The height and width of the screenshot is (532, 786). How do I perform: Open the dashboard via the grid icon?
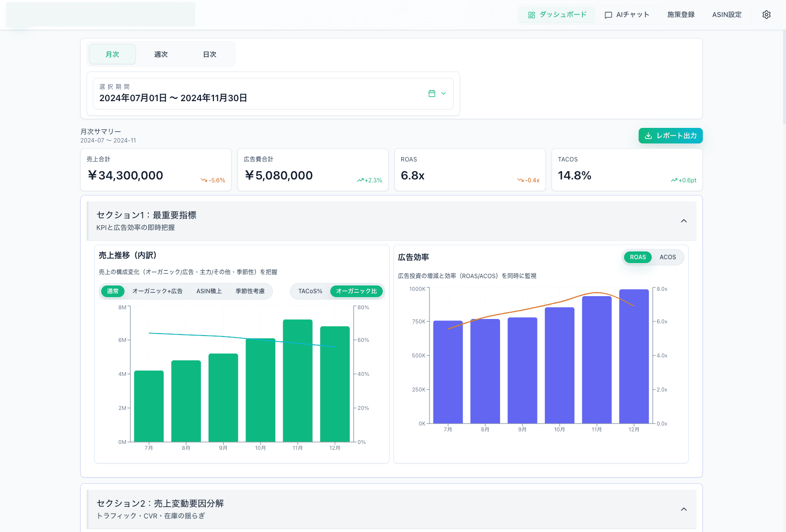click(531, 15)
